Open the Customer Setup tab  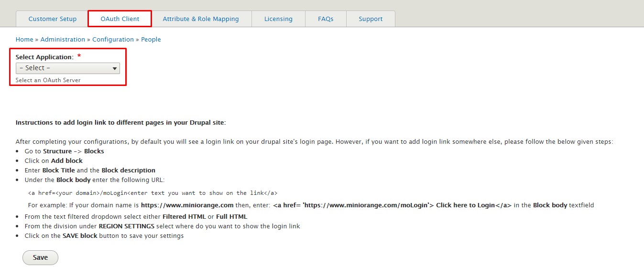click(53, 19)
